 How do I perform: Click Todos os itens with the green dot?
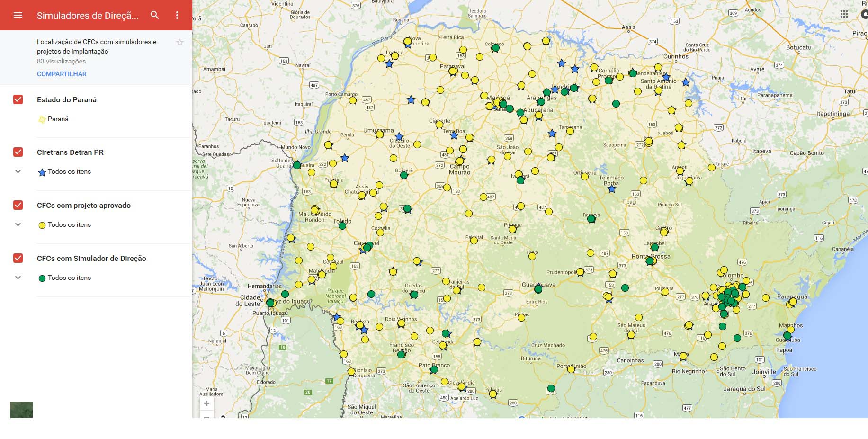click(x=69, y=278)
